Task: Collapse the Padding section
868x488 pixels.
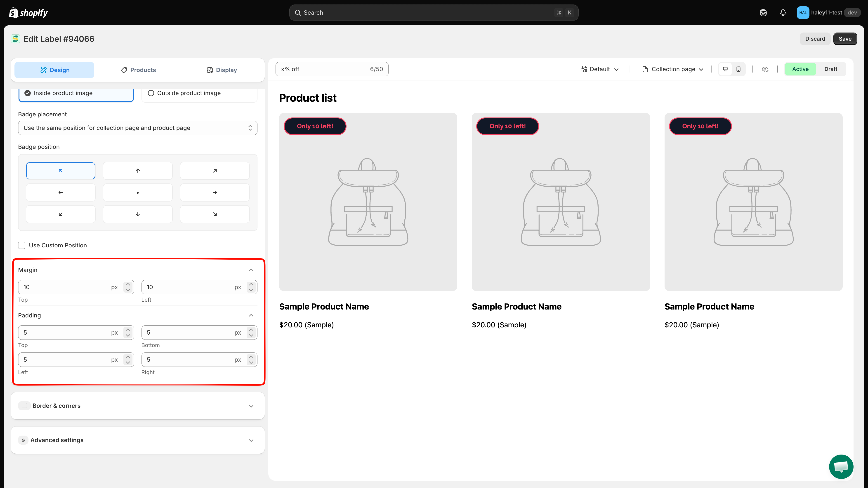Action: pyautogui.click(x=251, y=315)
